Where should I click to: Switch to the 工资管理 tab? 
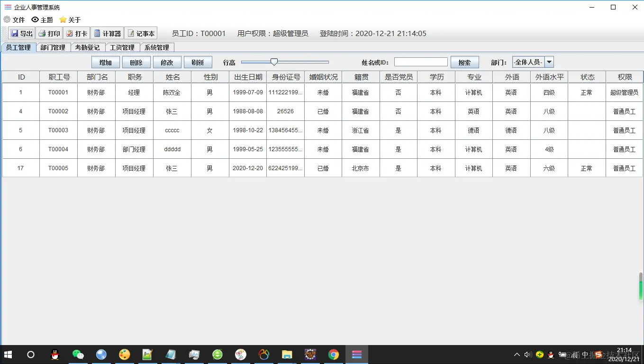pyautogui.click(x=122, y=47)
